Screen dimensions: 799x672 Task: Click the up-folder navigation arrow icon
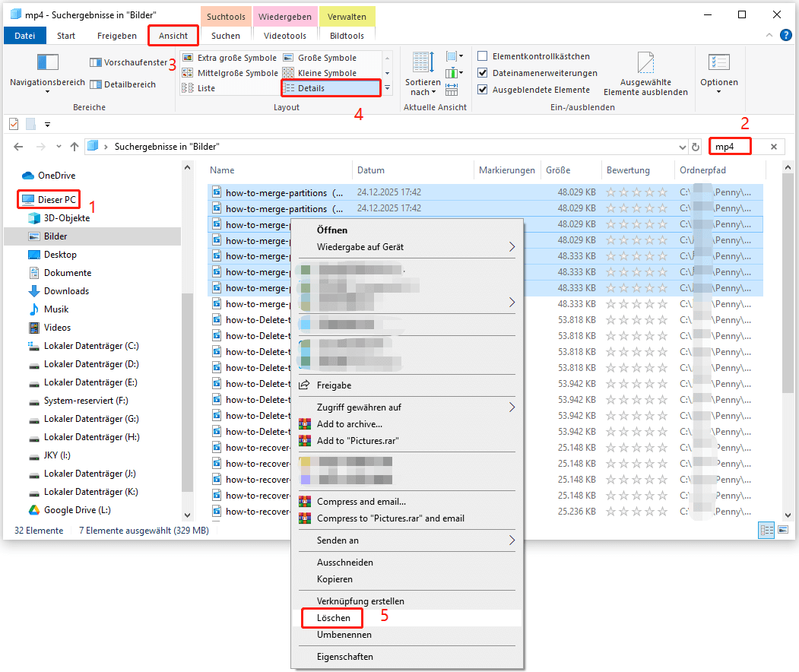pyautogui.click(x=73, y=146)
